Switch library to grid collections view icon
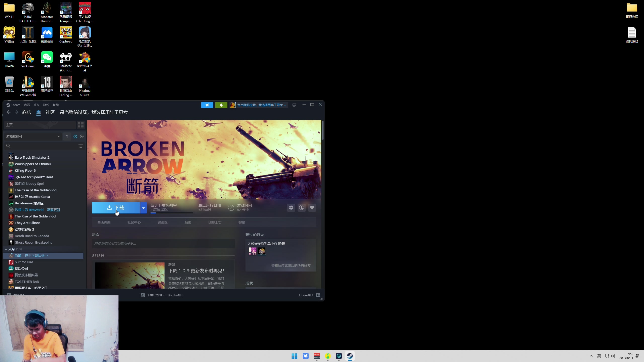Image resolution: width=644 pixels, height=362 pixels. tap(80, 125)
